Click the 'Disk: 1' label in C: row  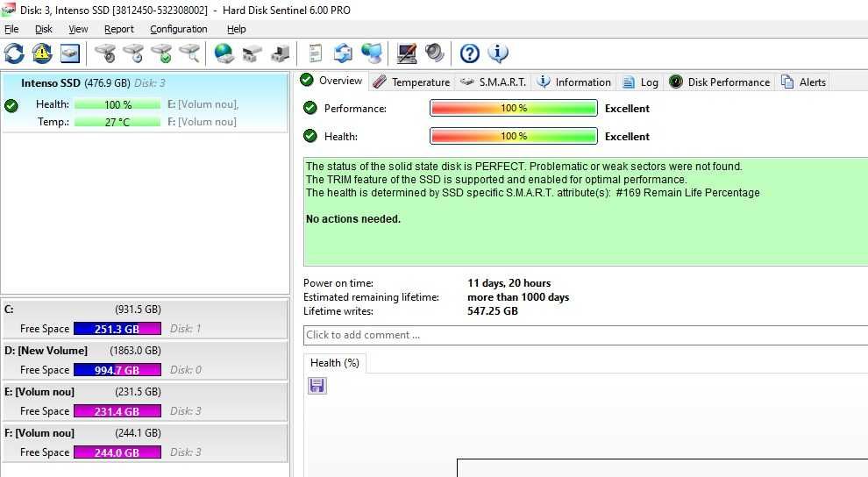(186, 329)
